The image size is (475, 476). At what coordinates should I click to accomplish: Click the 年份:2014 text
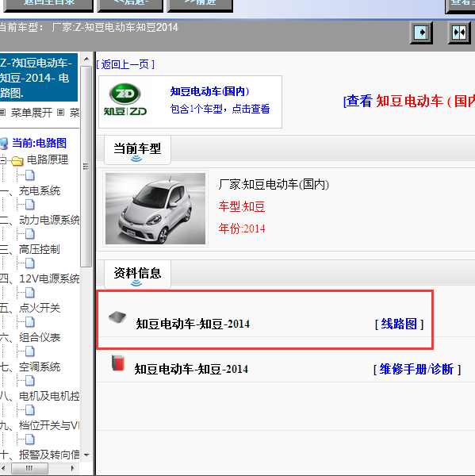[x=242, y=228]
